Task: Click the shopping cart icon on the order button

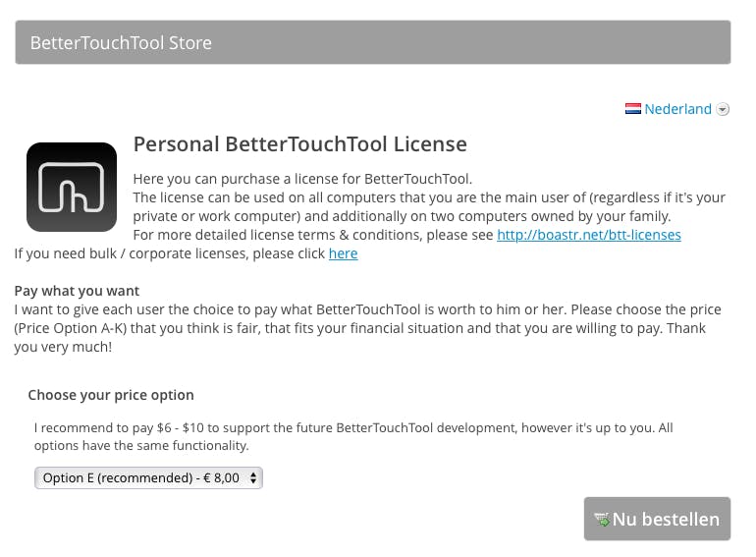Action: [x=602, y=520]
